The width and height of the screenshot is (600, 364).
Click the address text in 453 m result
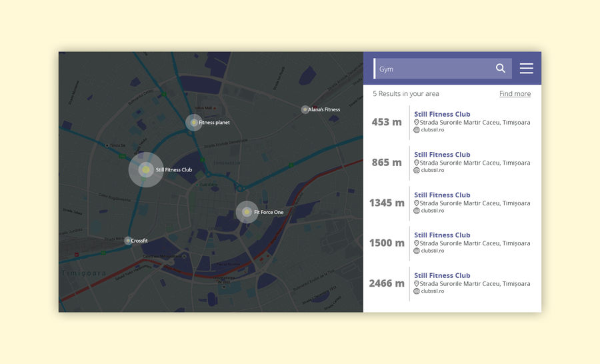[x=475, y=123]
